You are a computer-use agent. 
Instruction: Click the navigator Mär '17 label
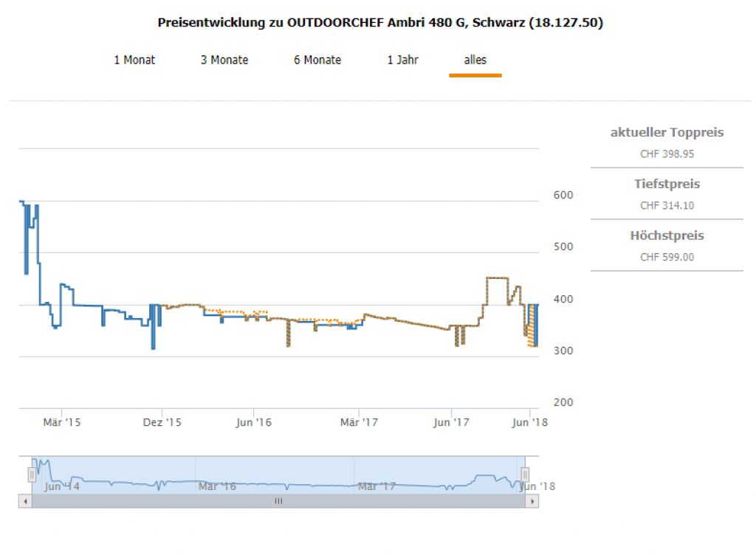click(377, 486)
